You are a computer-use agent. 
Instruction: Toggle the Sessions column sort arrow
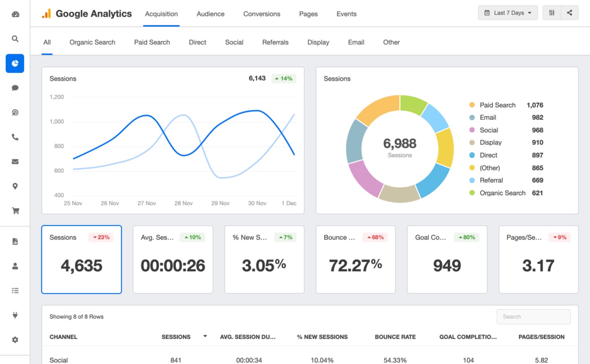tap(205, 336)
